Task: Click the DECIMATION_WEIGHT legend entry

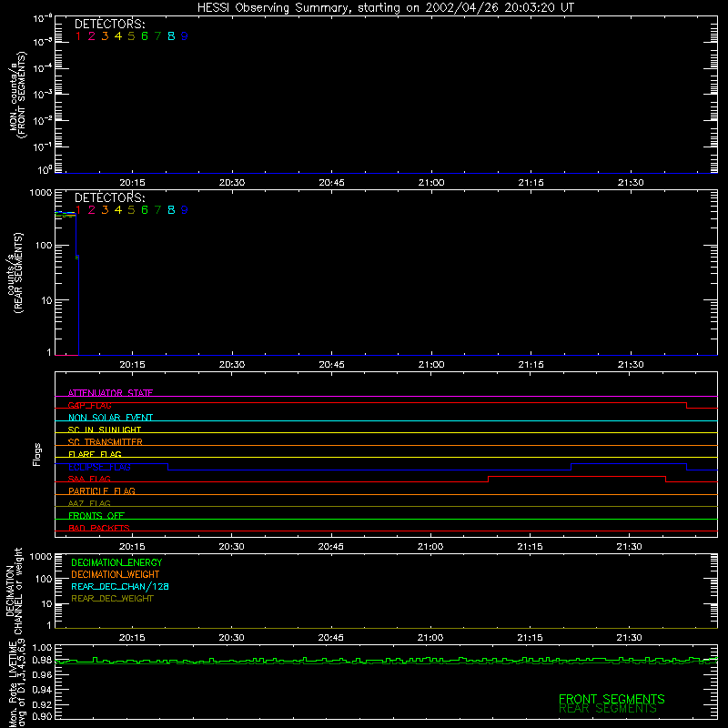Action: click(116, 574)
